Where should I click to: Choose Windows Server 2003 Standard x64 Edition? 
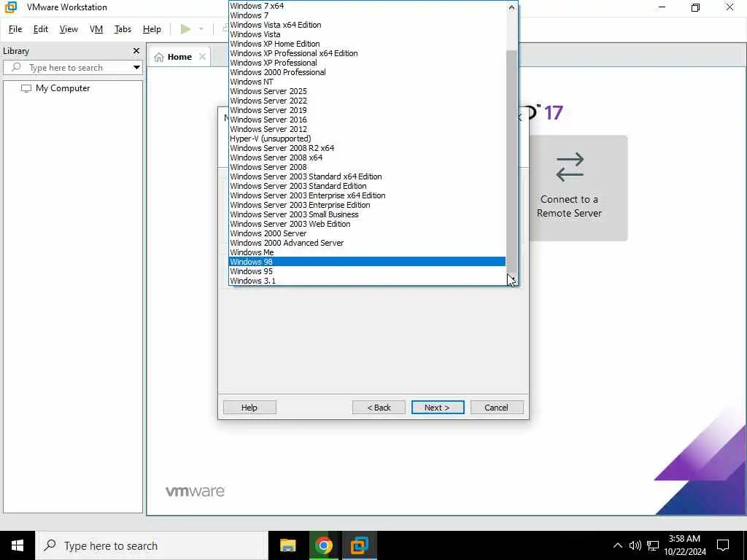(367, 176)
